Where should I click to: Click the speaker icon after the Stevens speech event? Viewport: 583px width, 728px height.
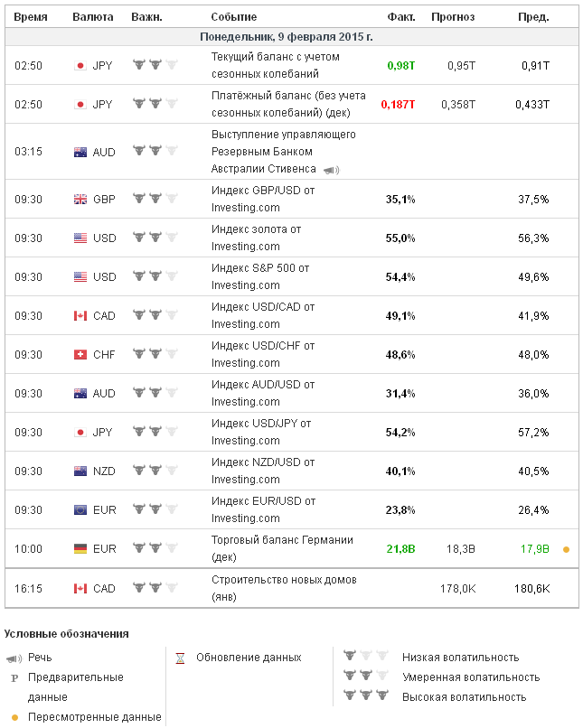tap(332, 170)
